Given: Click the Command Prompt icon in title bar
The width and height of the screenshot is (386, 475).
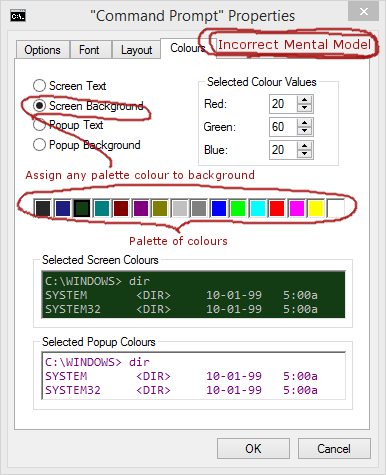Looking at the screenshot, I should coord(18,16).
